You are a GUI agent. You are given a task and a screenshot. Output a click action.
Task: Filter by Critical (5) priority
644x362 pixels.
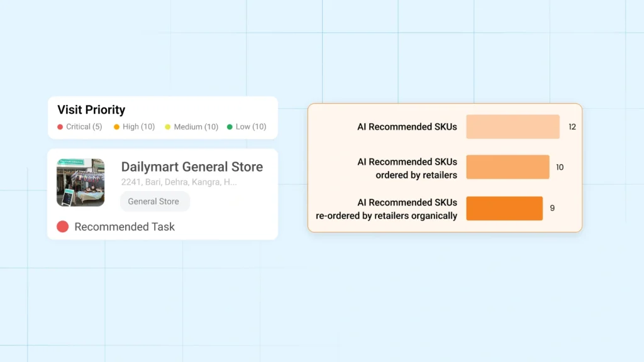pyautogui.click(x=80, y=127)
